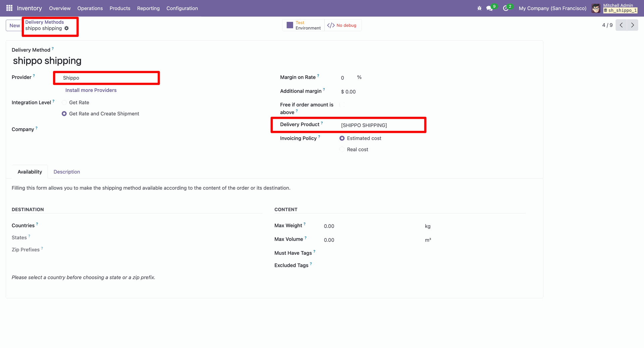
Task: Open the Operations menu
Action: point(90,8)
